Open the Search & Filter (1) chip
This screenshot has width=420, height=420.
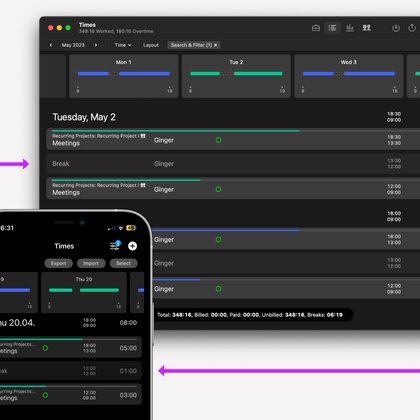194,45
